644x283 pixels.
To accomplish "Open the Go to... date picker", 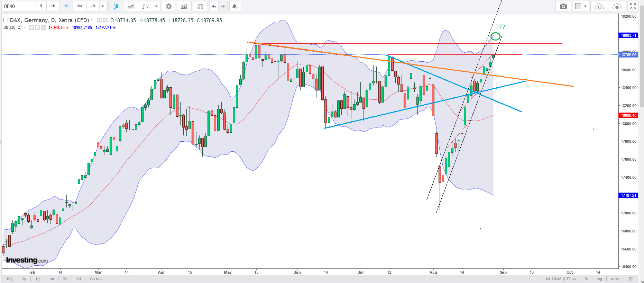I will 96,279.
